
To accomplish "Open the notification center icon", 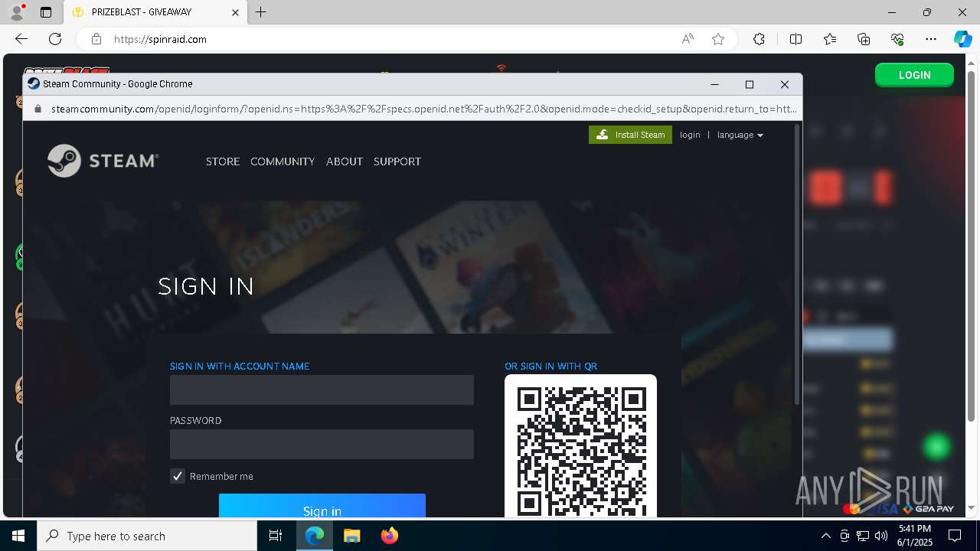I will click(955, 536).
